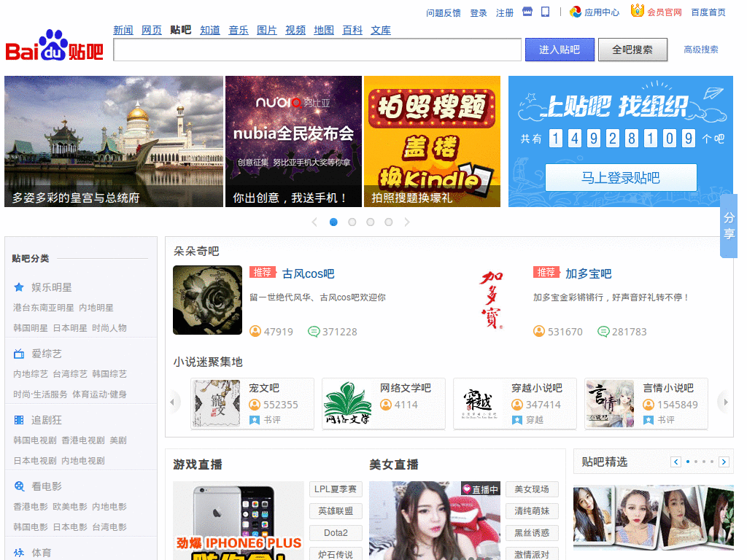The image size is (747, 560).
Task: Open the palace banner image 多姿多彩的皇宫与总统府
Action: 114,141
